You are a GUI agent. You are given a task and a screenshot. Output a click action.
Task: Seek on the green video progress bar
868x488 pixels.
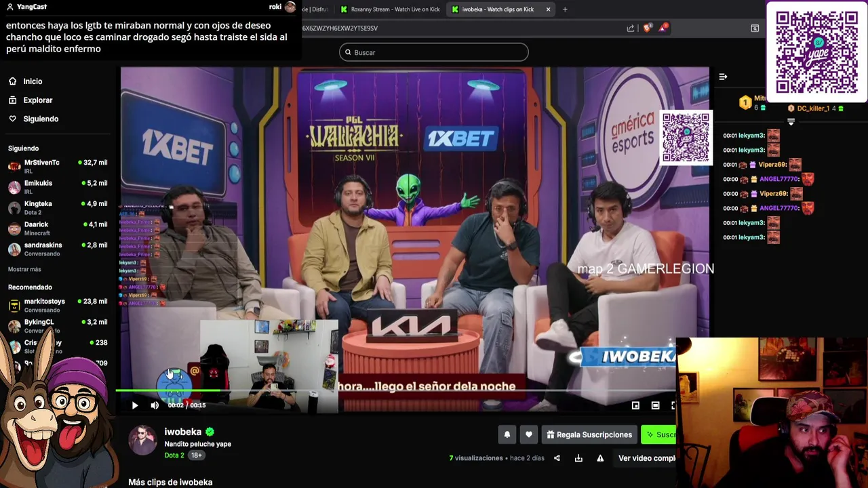point(395,390)
